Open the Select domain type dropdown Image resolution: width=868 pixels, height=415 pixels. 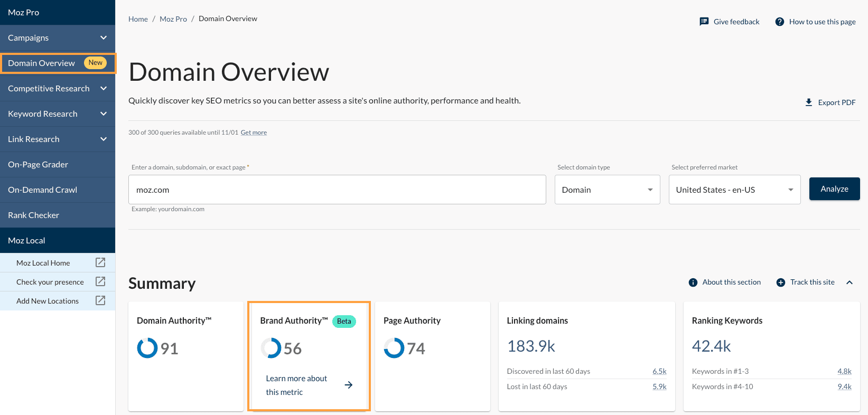coord(607,190)
